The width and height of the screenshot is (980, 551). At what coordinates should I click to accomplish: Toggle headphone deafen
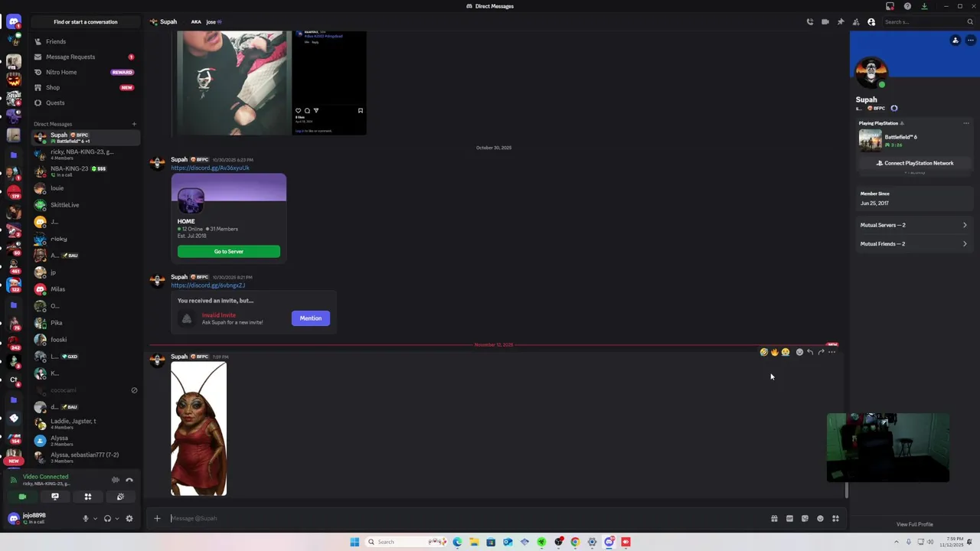click(x=107, y=518)
